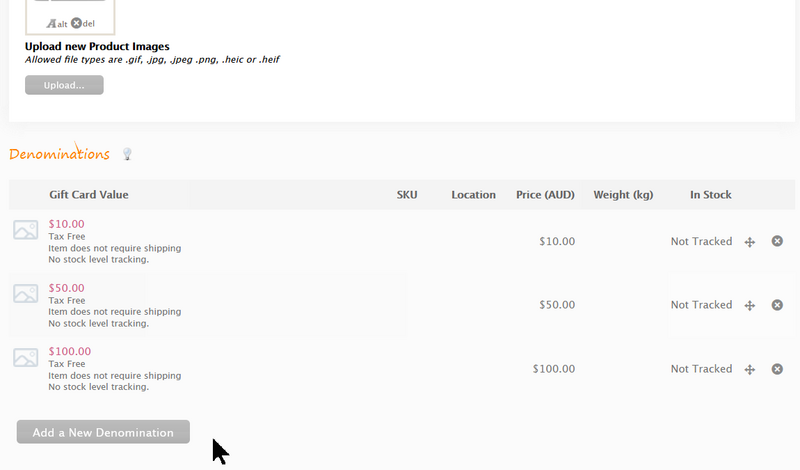Delete the product image using del icon
Image resolution: width=800 pixels, height=470 pixels.
(78, 23)
